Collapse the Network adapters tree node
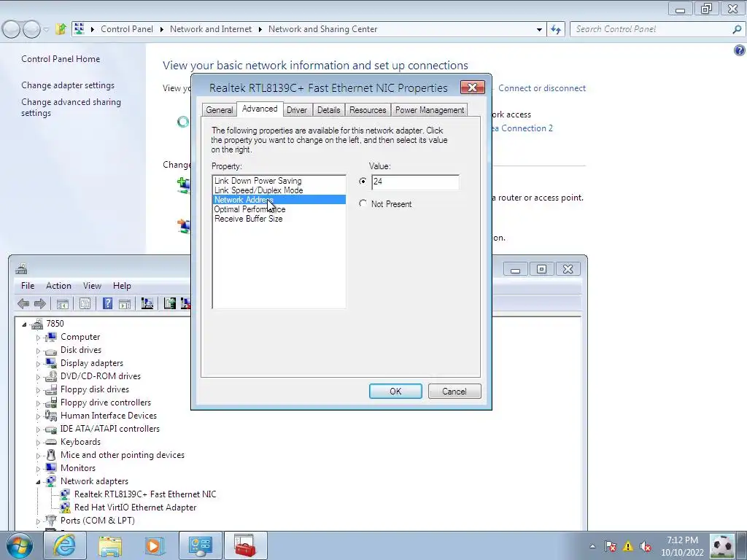The height and width of the screenshot is (560, 747). coord(38,481)
